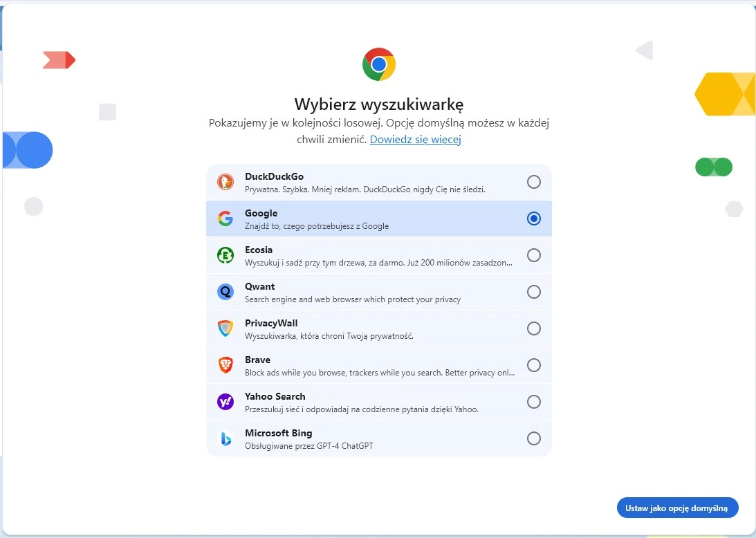The image size is (756, 538).
Task: Select the Ecosia radio button
Action: coord(533,254)
